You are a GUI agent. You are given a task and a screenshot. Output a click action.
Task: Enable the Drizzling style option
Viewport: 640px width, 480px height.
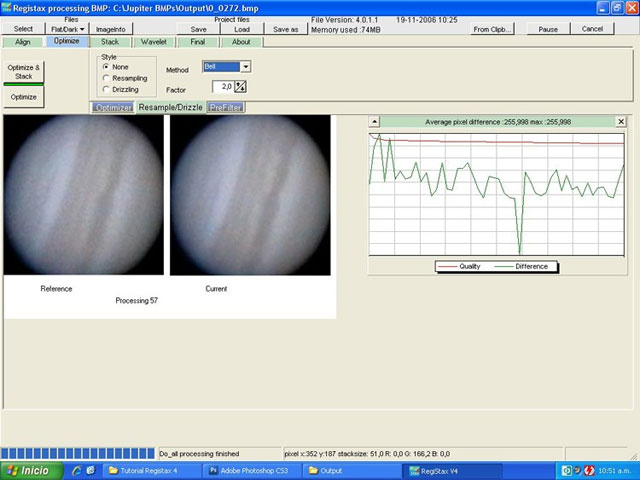pyautogui.click(x=106, y=89)
